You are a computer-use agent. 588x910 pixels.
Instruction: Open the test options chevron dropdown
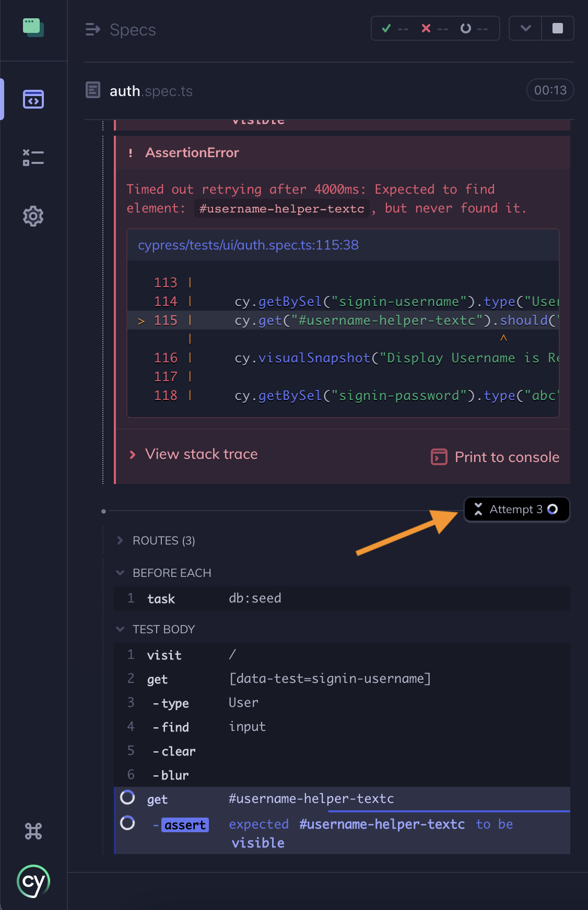525,28
